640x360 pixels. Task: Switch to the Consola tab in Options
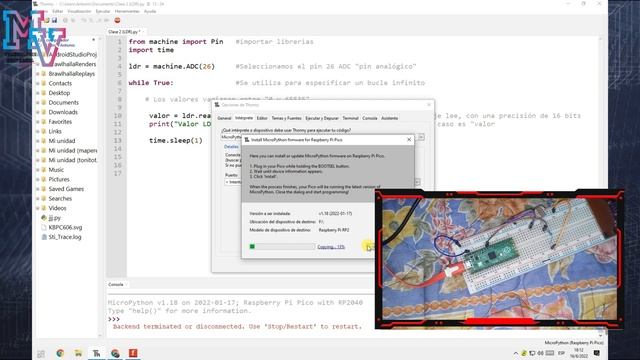[370, 118]
